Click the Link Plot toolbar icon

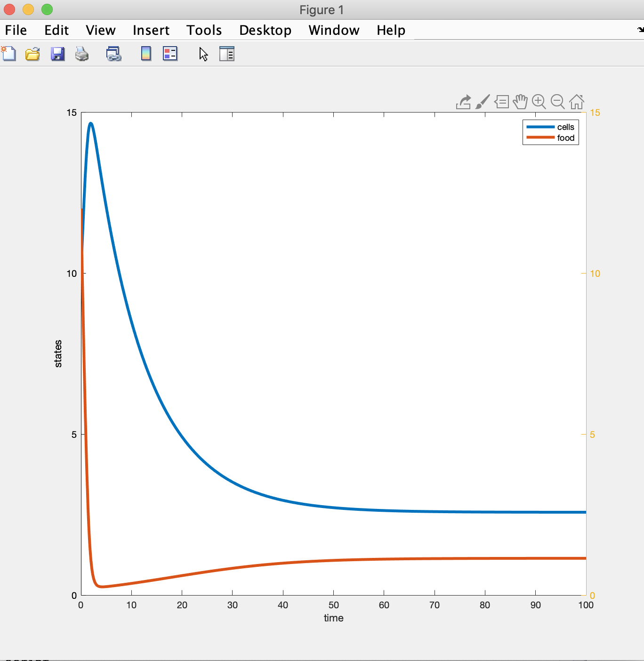(113, 54)
